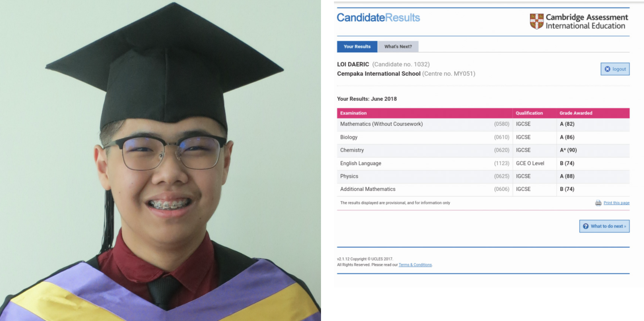The height and width of the screenshot is (321, 644).
Task: Click the Grade Awarded column header
Action: tap(576, 113)
